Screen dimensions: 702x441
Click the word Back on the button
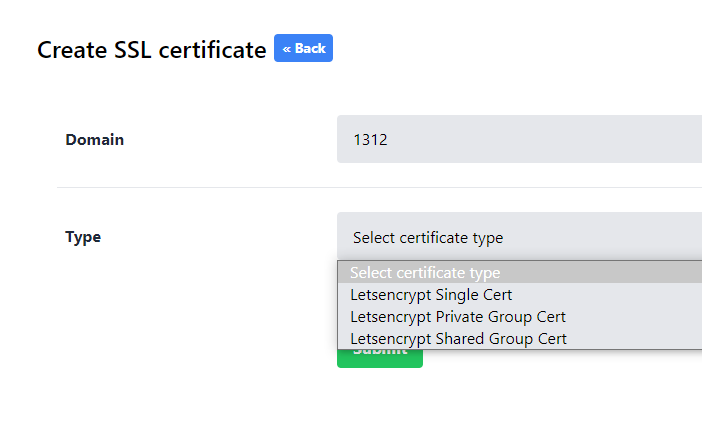(x=310, y=48)
